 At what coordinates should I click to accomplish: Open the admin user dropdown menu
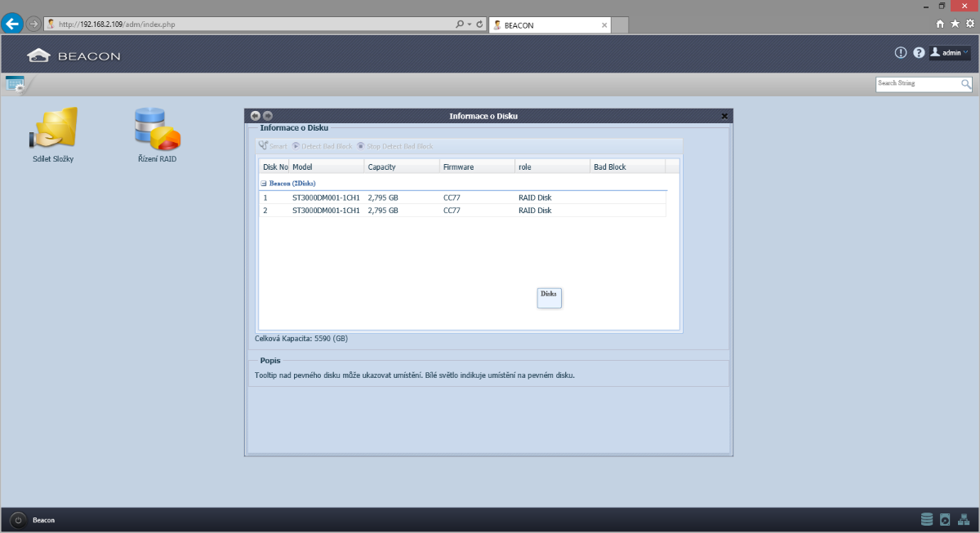(950, 52)
